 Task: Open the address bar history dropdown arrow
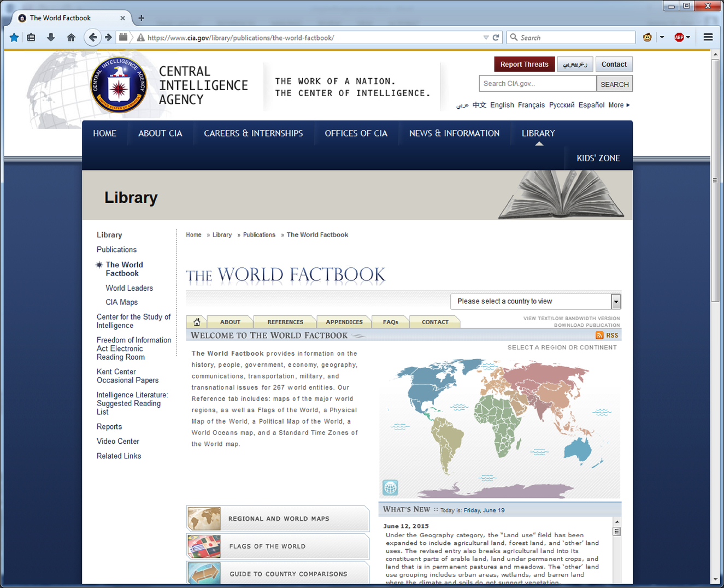pos(486,38)
